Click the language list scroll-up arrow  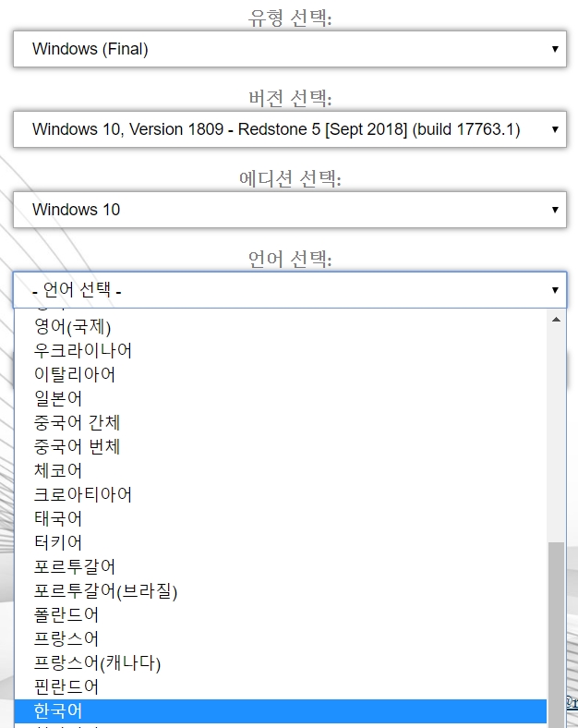click(556, 320)
